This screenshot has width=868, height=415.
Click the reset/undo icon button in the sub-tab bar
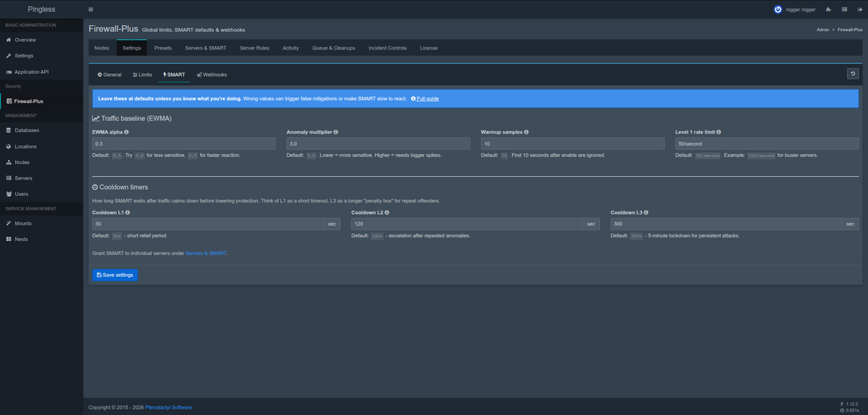coord(853,74)
